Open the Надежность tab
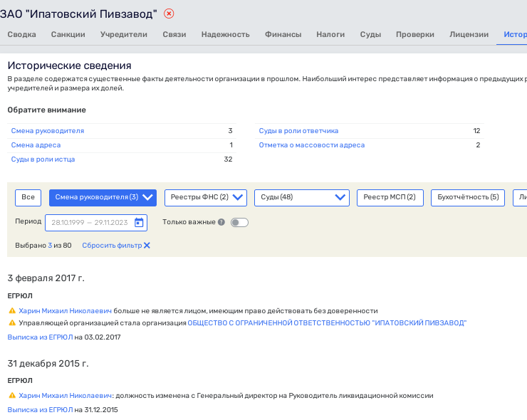The width and height of the screenshot is (527, 420). click(x=225, y=34)
